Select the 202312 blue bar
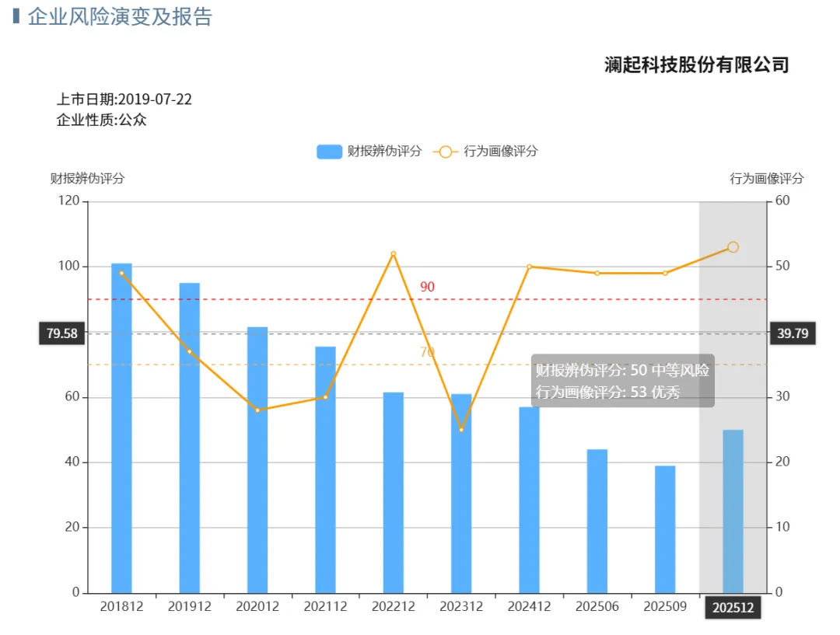Image resolution: width=840 pixels, height=635 pixels. coord(461,494)
